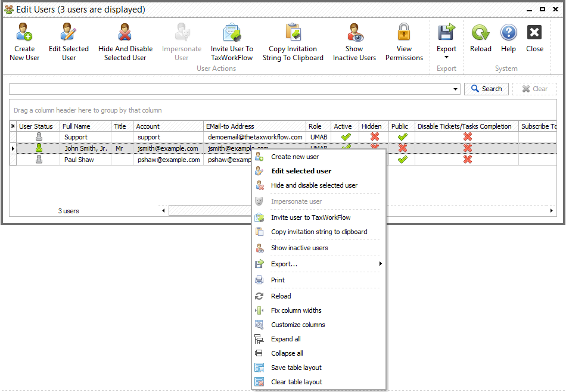Screen dimensions: 566x392
Task: Click John Smith's green user status icon
Action: click(x=39, y=148)
